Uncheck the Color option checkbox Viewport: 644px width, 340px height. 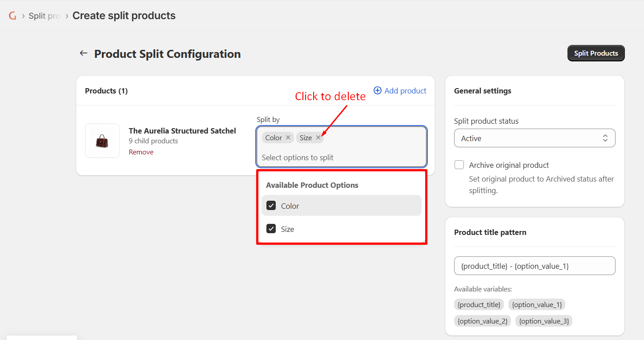(x=271, y=206)
